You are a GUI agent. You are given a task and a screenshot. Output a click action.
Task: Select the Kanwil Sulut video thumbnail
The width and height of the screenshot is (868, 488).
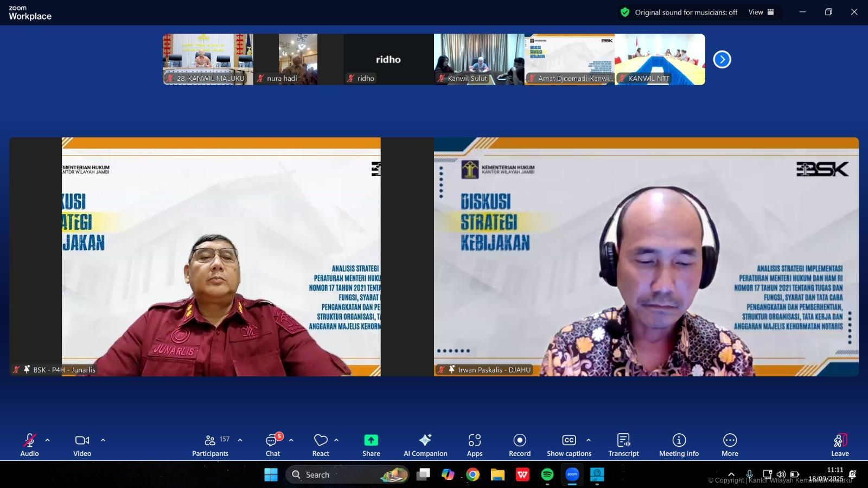click(x=479, y=59)
